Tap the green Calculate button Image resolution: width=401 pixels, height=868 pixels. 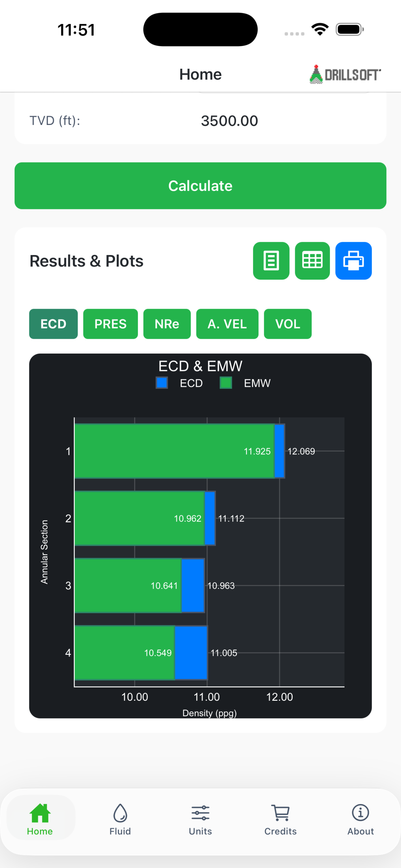[x=200, y=186]
